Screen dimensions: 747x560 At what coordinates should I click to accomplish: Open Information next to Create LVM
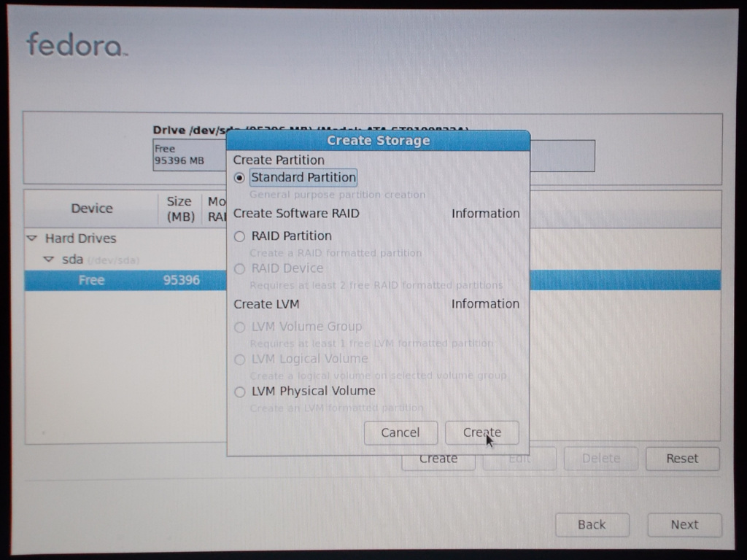click(x=485, y=304)
